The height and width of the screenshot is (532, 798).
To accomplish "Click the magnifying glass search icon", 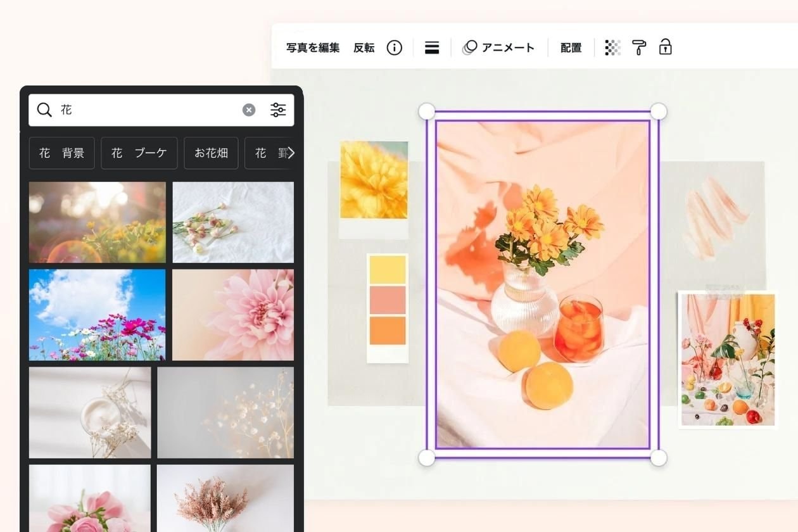I will (x=44, y=110).
